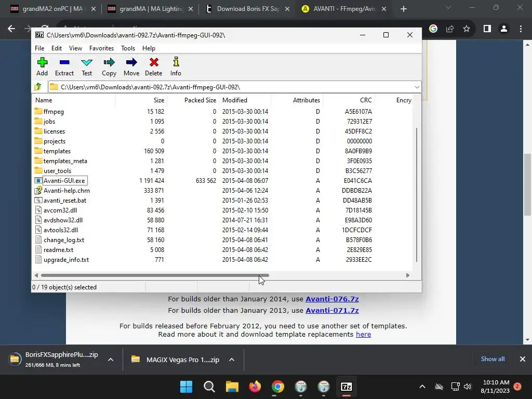Viewport: 532px width, 399px height.
Task: Select the avcom32.dll file icon
Action: (x=38, y=210)
